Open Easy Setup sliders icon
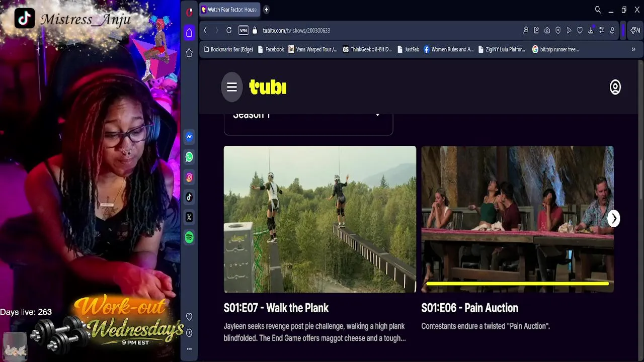Image resolution: width=644 pixels, height=362 pixels. (x=601, y=30)
